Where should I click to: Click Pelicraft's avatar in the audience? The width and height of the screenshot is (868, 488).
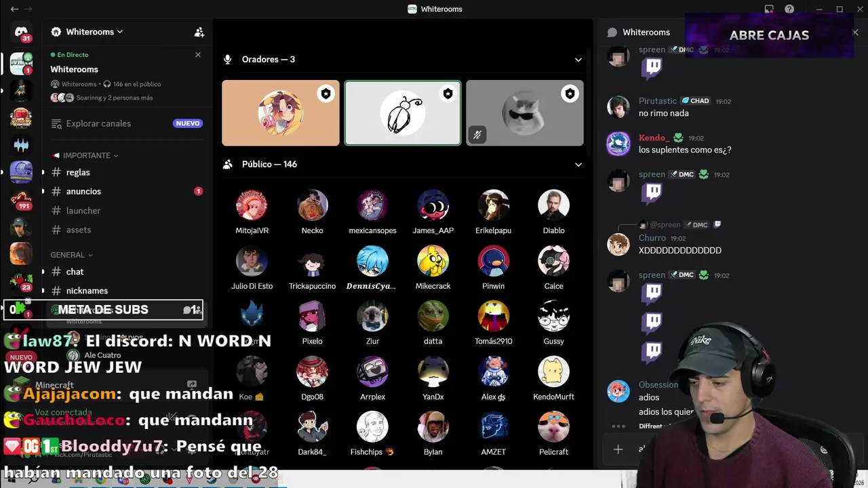click(553, 427)
